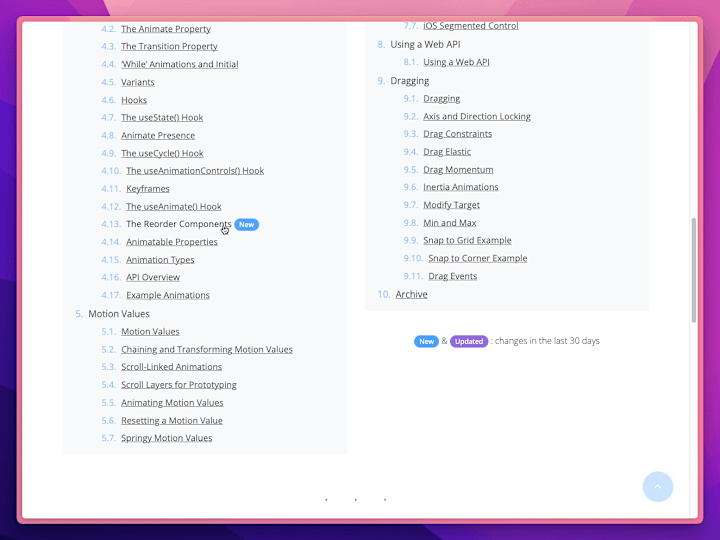Go to Drag Constraints page
Viewport: 720px width, 540px height.
click(458, 134)
